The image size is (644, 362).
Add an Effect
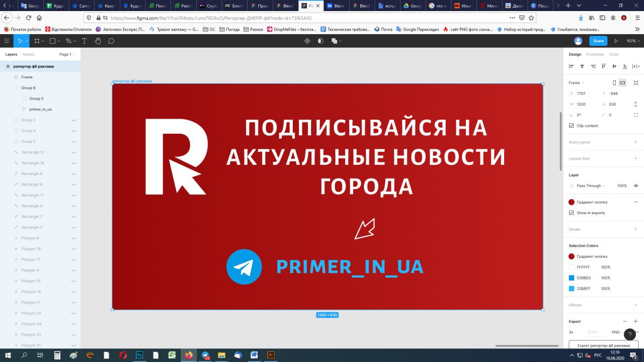click(636, 305)
